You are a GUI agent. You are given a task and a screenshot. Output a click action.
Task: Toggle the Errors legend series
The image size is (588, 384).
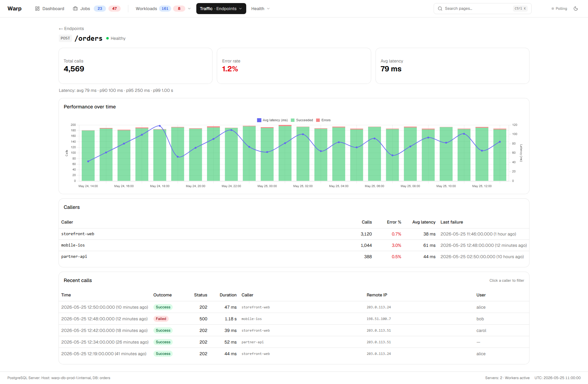click(323, 120)
